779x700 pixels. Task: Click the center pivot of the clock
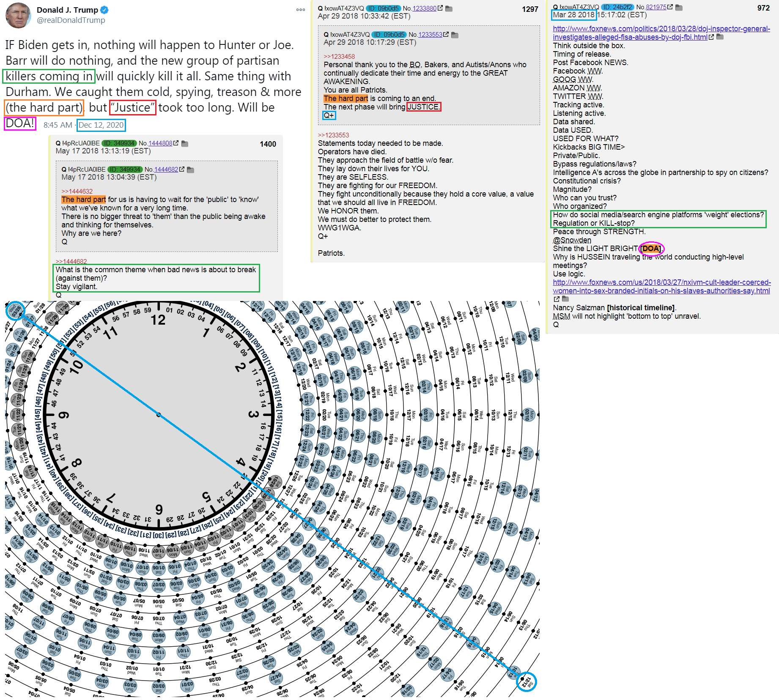(159, 415)
